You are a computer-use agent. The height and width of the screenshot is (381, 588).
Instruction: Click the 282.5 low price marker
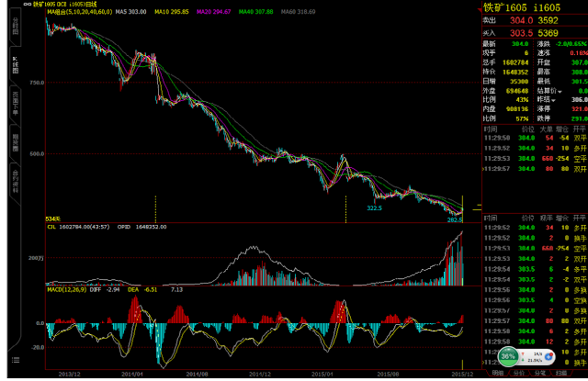[x=455, y=220]
